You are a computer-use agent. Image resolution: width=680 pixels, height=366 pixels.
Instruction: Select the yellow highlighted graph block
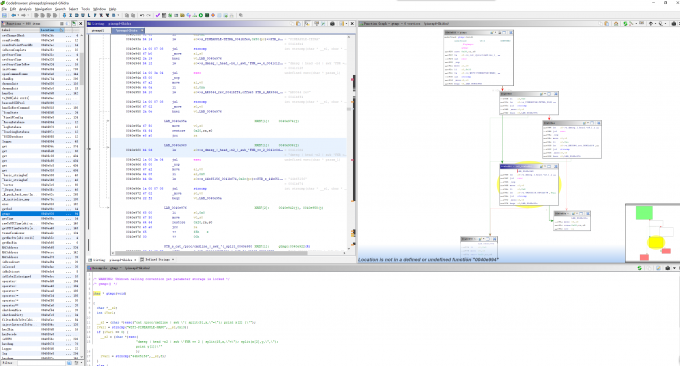click(x=529, y=184)
